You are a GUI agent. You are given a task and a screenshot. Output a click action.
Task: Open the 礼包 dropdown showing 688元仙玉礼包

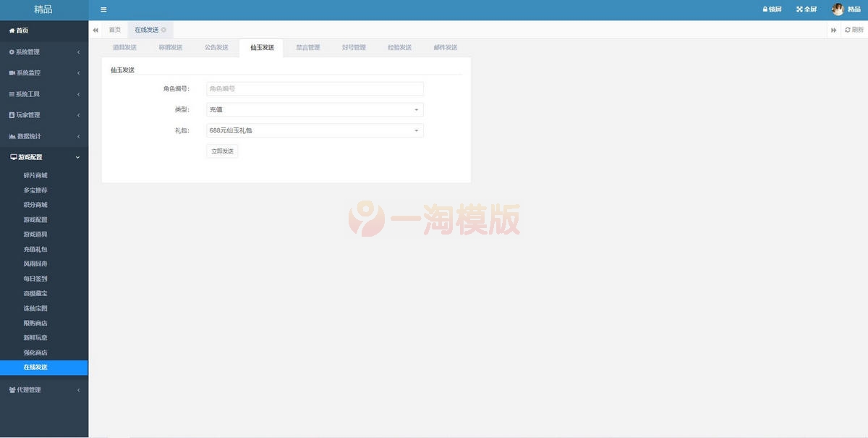coord(314,130)
